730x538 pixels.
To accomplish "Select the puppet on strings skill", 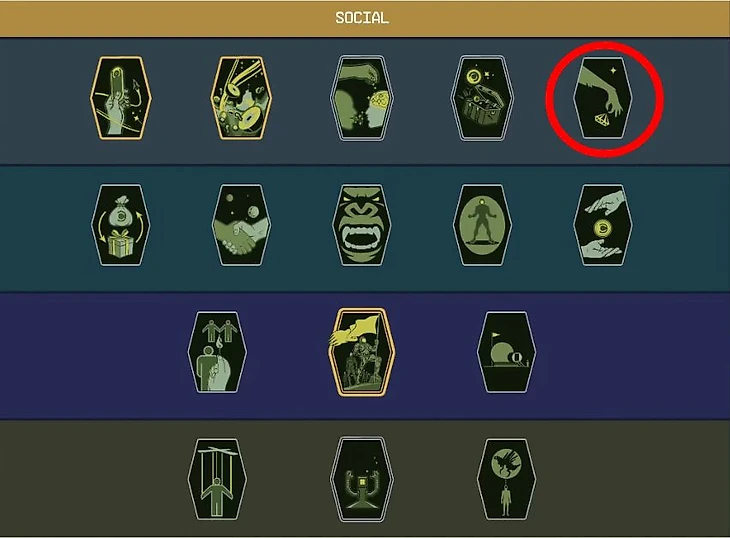I will [217, 479].
